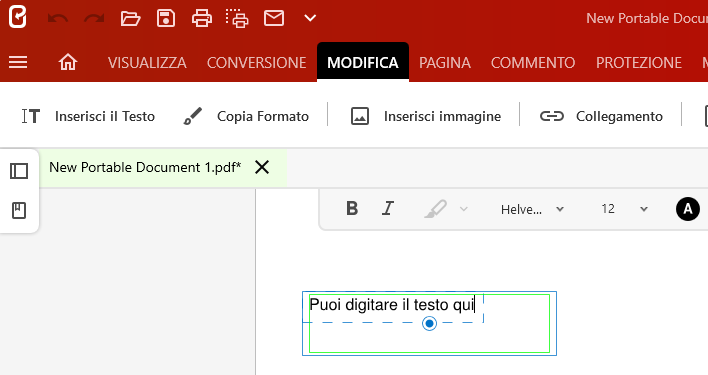
Task: Click the email envelope icon
Action: tap(274, 19)
